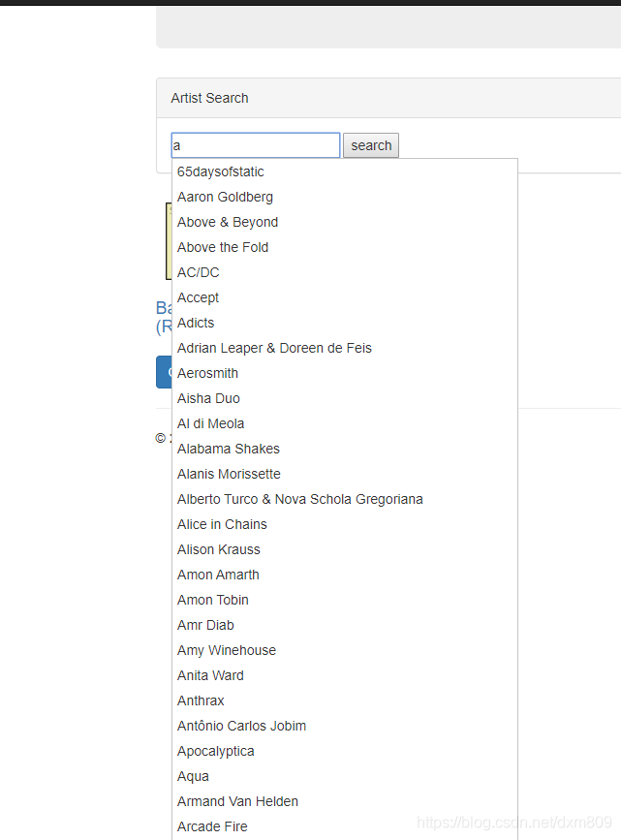621x840 pixels.
Task: Choose Anthrax suggestion
Action: 345,700
